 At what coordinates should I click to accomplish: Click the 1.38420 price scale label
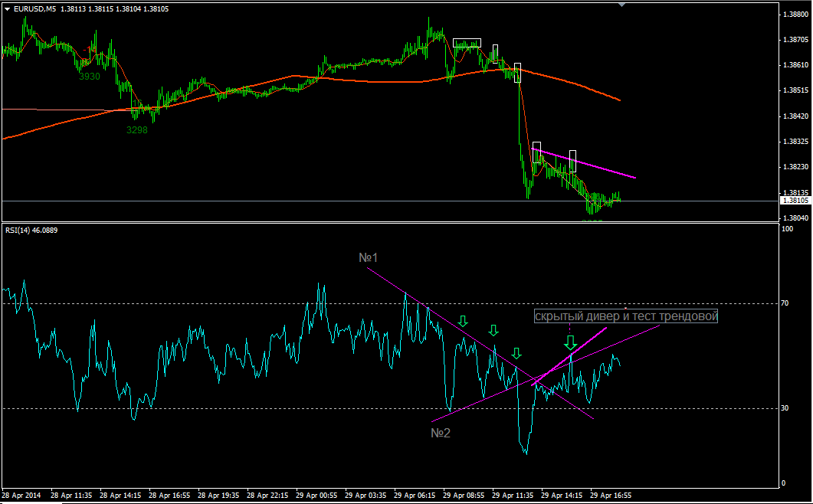pos(796,116)
